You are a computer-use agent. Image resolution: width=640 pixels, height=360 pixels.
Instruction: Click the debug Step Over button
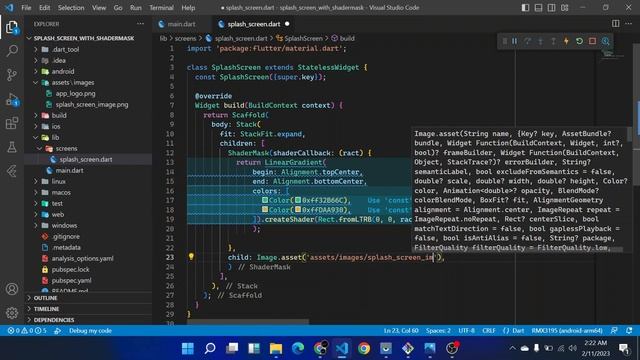click(527, 41)
